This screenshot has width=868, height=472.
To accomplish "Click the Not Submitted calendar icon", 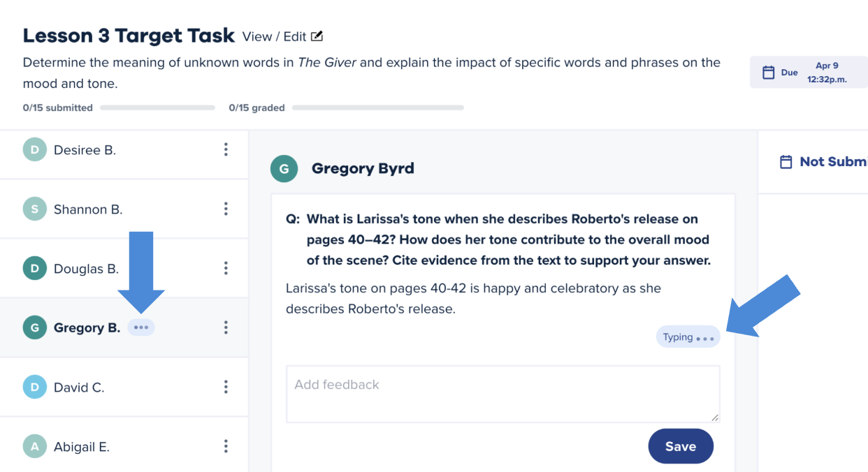I will coord(786,162).
